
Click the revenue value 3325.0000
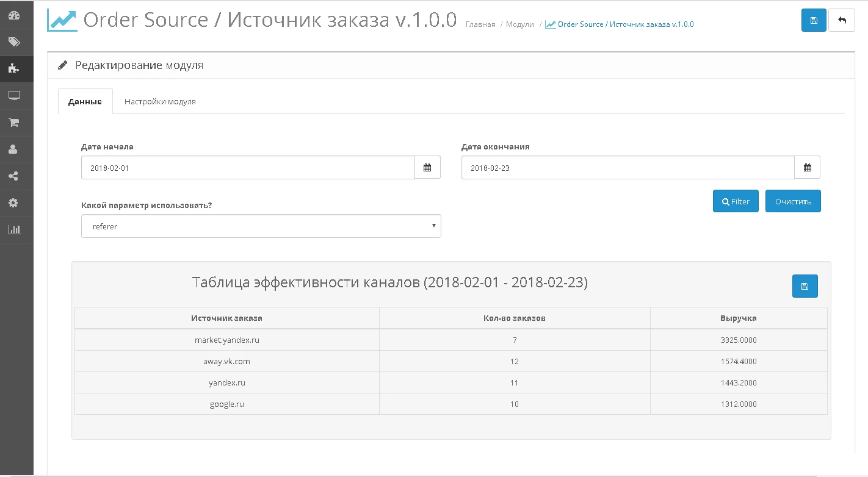click(739, 340)
